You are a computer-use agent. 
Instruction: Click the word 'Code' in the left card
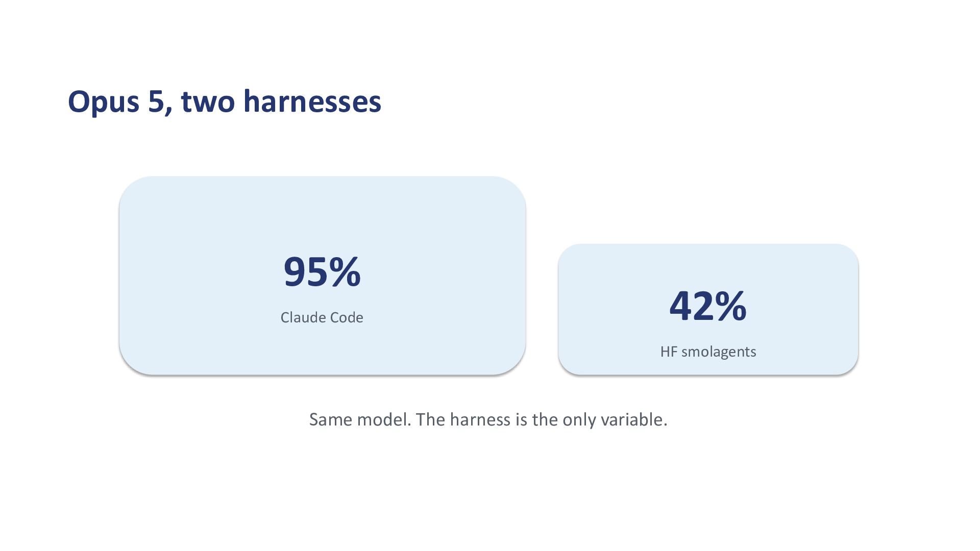tap(347, 317)
